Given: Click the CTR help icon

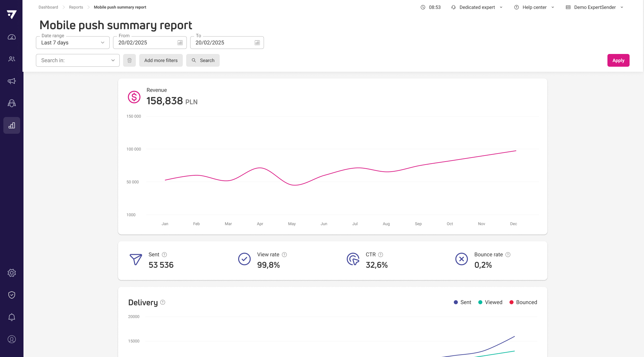Looking at the screenshot, I should [381, 255].
